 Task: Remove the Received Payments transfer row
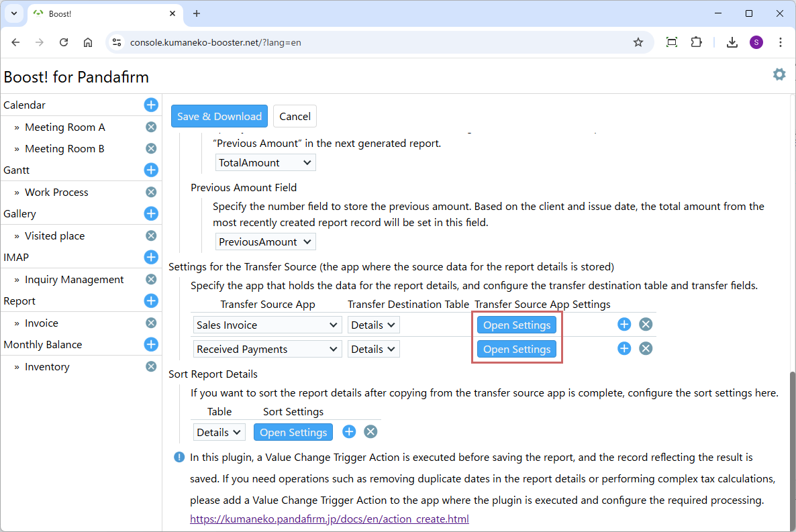click(x=646, y=349)
